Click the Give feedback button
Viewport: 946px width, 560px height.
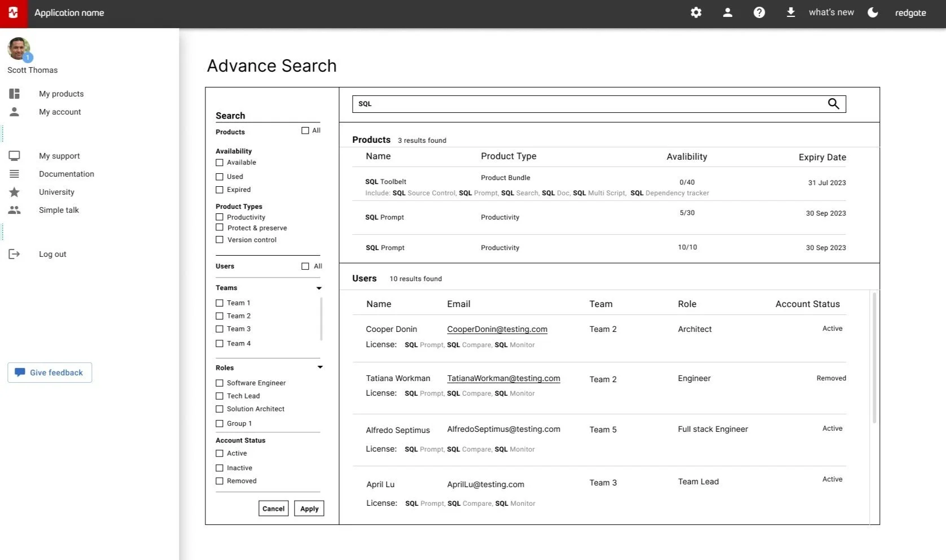(x=50, y=373)
